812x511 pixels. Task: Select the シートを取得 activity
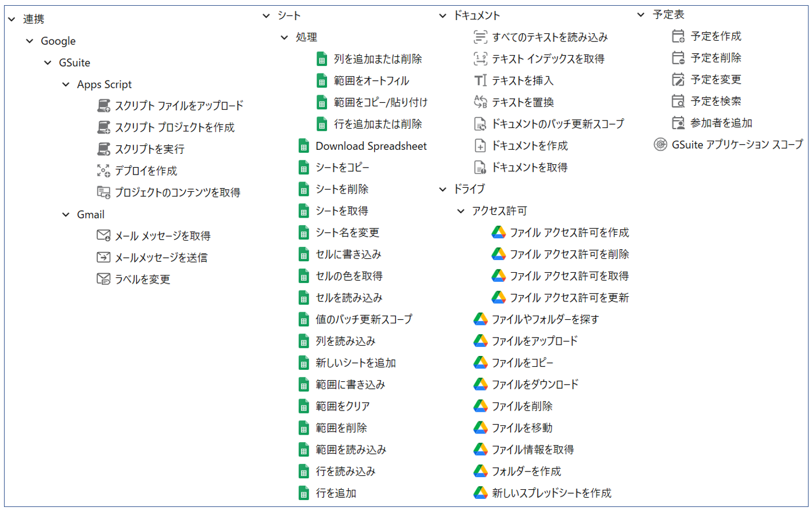pos(342,211)
